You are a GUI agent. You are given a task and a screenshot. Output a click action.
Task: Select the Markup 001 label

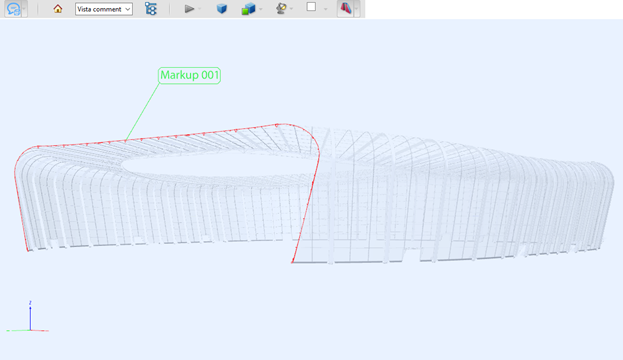[x=190, y=75]
